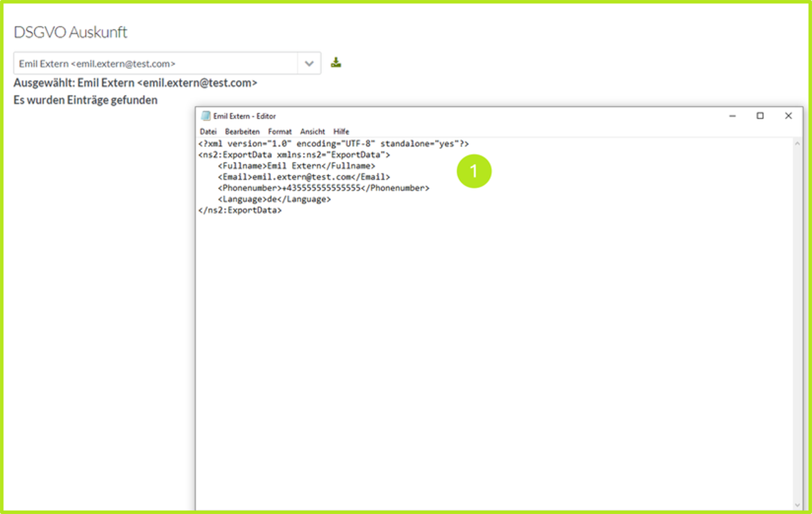Click the green download export icon
The width and height of the screenshot is (812, 514).
click(336, 63)
